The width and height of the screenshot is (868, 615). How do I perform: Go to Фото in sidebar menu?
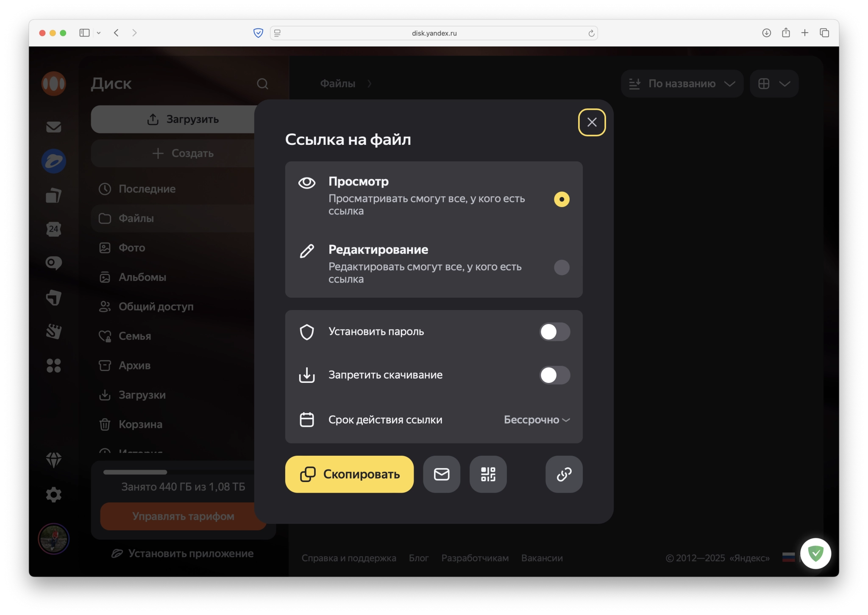point(132,248)
